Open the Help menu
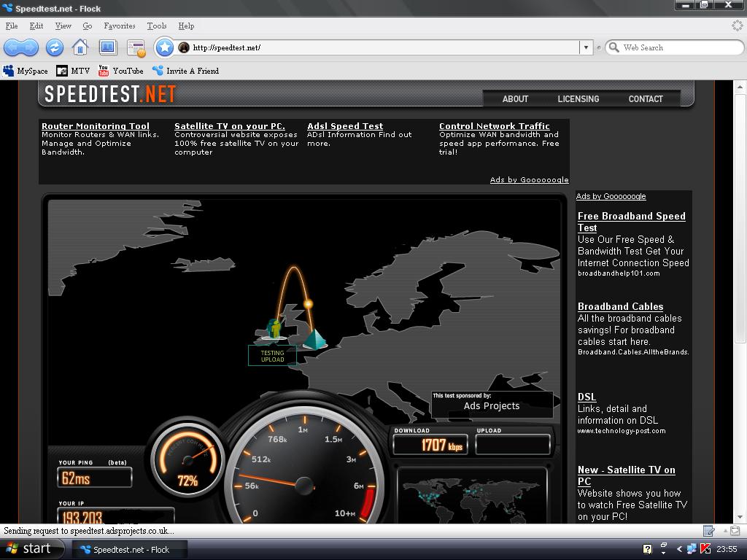The height and width of the screenshot is (560, 747). tap(186, 26)
